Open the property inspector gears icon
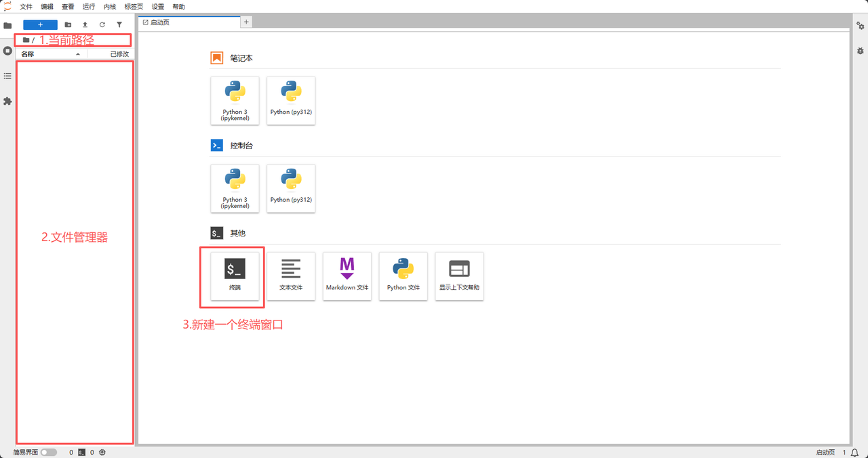This screenshot has height=458, width=868. point(860,26)
